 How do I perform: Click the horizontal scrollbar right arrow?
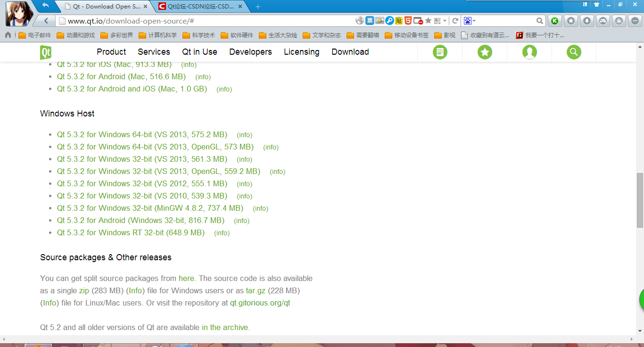click(x=632, y=339)
